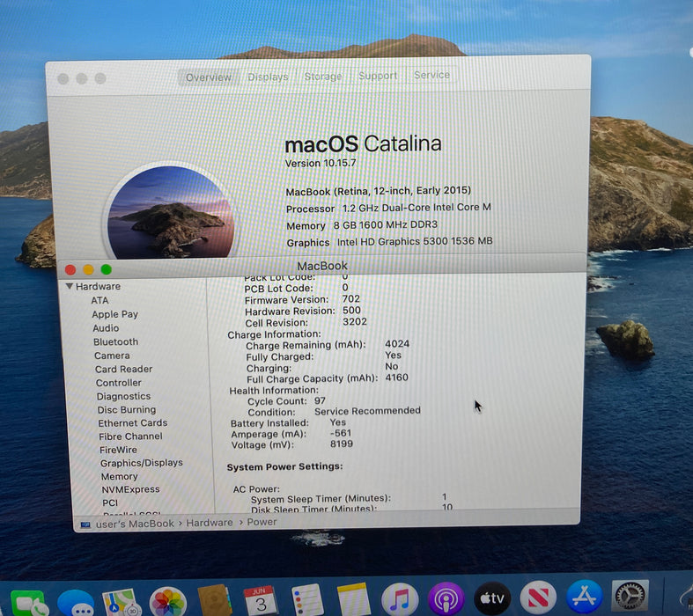This screenshot has width=693, height=616.
Task: Switch to the Displays tab
Action: click(268, 77)
